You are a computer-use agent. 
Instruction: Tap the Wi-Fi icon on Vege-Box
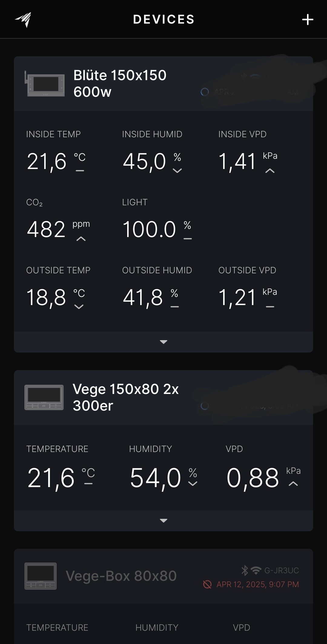[256, 571]
